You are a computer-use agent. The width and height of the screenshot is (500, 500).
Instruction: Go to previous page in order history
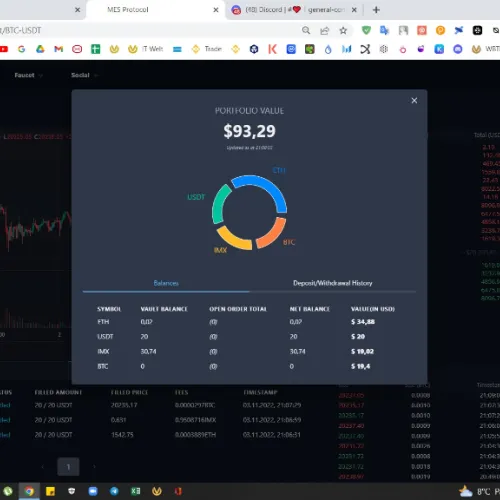click(x=43, y=467)
